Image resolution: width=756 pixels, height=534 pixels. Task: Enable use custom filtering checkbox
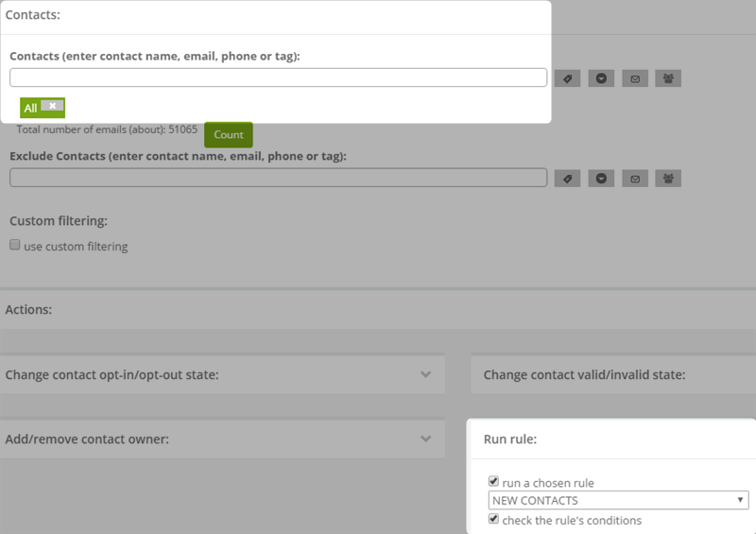click(x=15, y=245)
